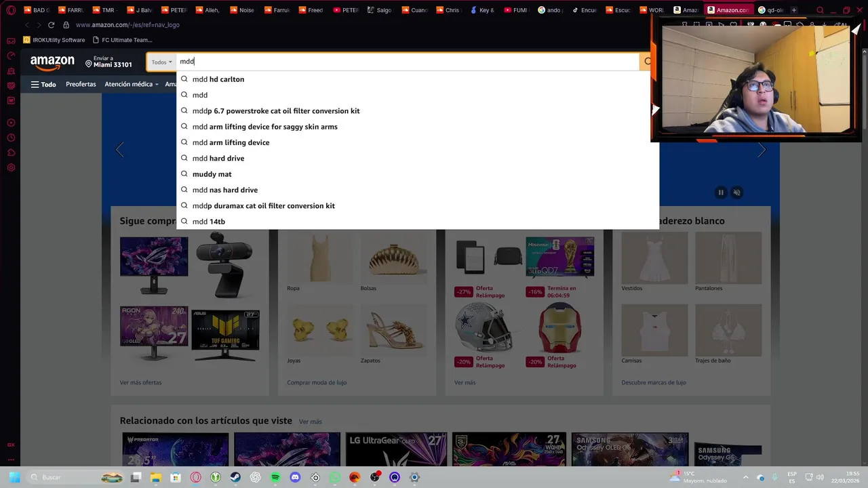Open the Todo hamburger menu
The image size is (868, 488).
tap(43, 85)
